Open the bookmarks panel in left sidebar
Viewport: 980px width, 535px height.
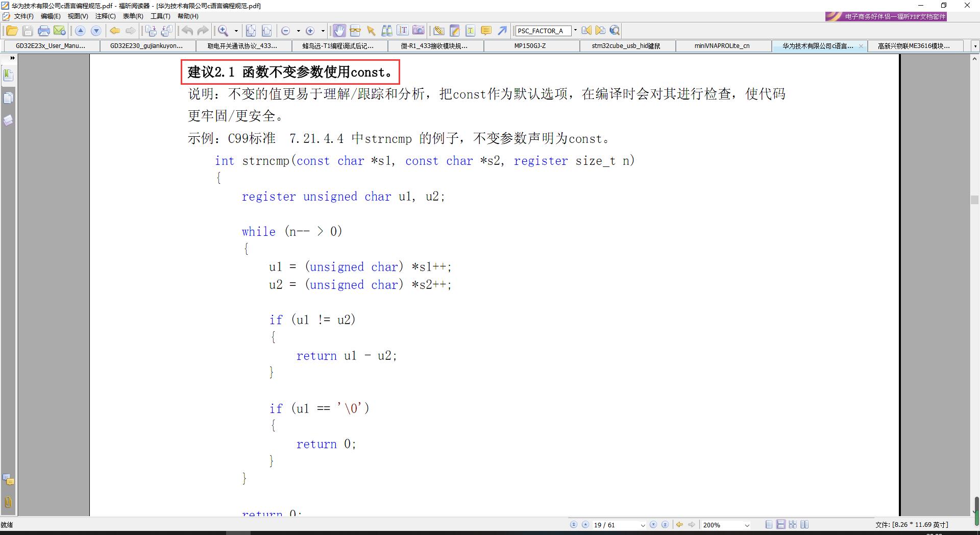tap(8, 76)
